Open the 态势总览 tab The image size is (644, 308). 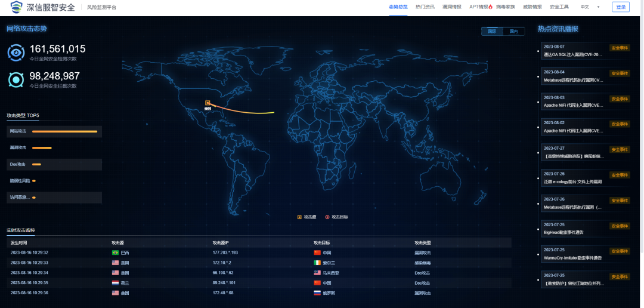(398, 7)
